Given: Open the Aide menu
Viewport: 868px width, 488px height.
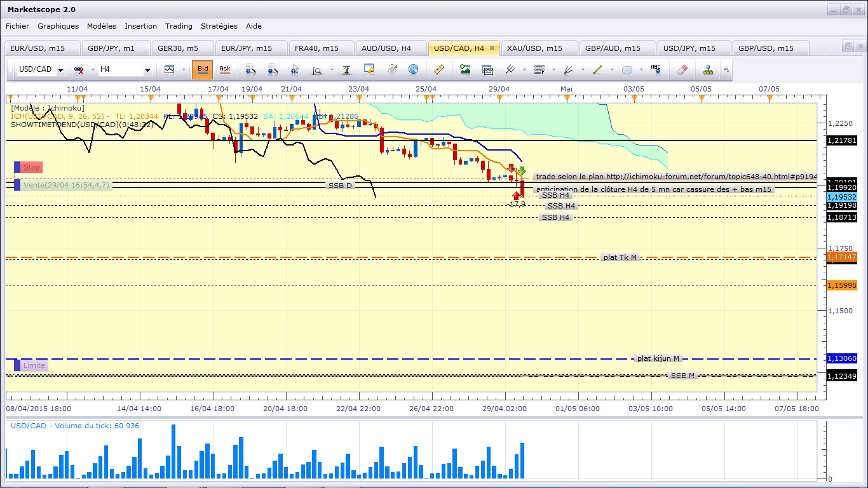Looking at the screenshot, I should [254, 26].
